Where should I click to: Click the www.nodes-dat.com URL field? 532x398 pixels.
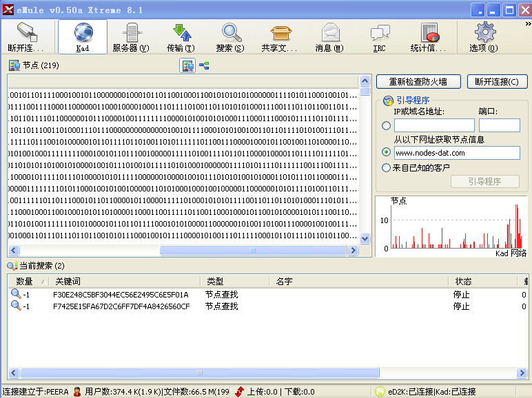tap(457, 153)
